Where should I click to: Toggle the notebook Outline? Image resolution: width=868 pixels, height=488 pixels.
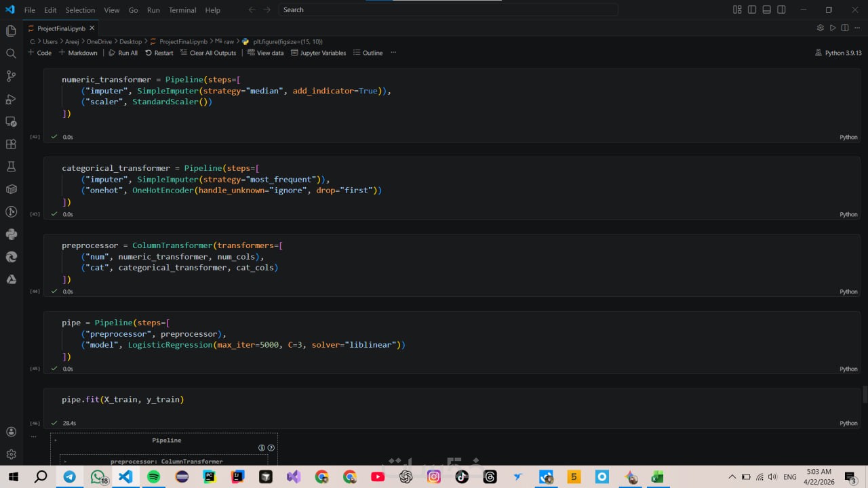point(368,53)
